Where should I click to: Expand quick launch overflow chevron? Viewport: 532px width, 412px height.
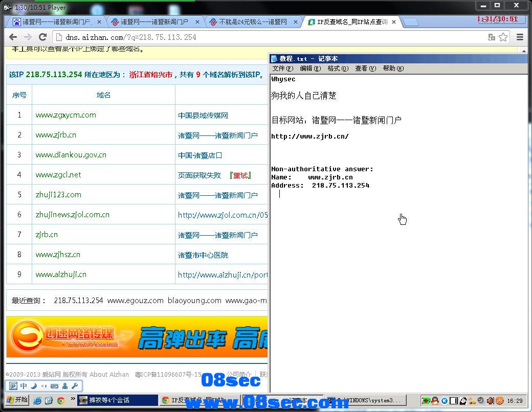(73, 399)
